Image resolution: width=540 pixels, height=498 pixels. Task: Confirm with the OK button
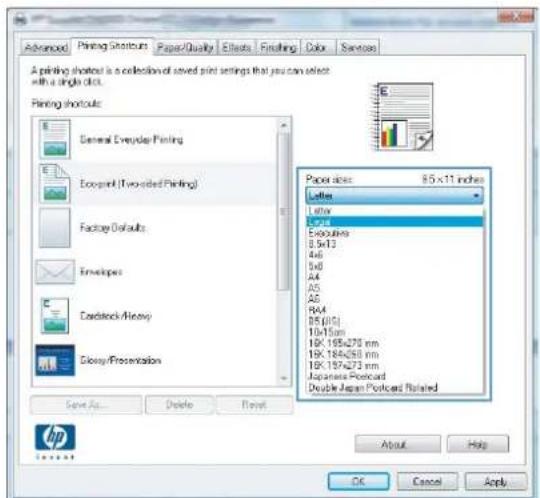(x=359, y=481)
